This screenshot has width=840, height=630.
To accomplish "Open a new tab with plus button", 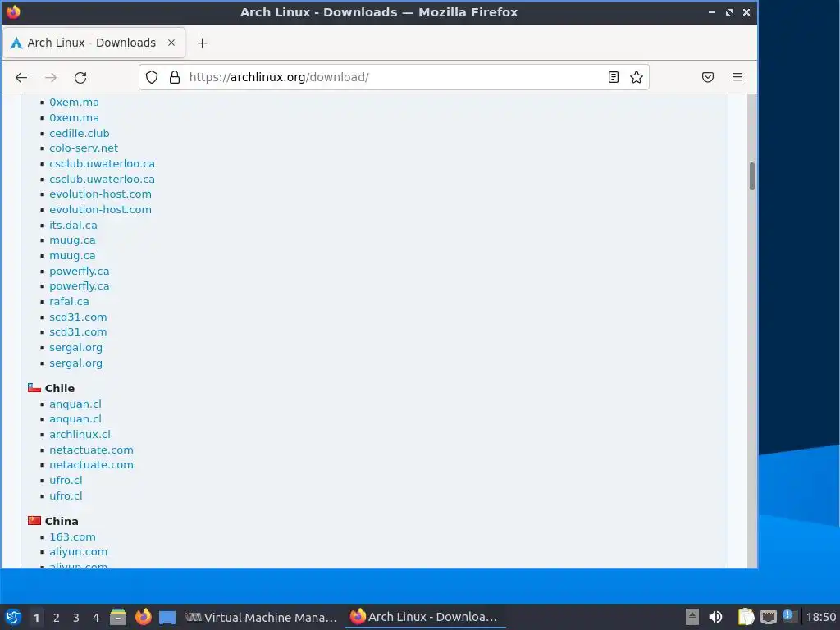I will (202, 43).
